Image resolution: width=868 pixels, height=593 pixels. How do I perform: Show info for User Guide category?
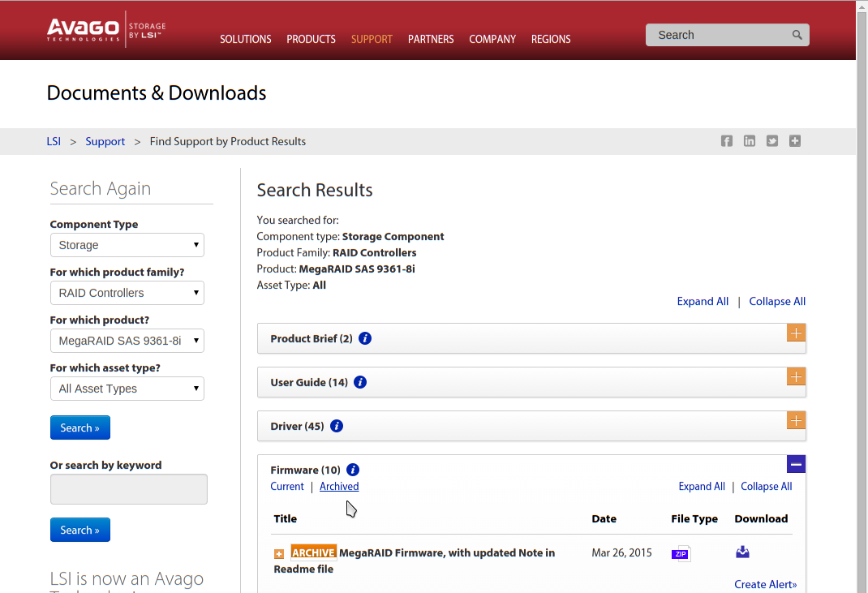tap(360, 382)
